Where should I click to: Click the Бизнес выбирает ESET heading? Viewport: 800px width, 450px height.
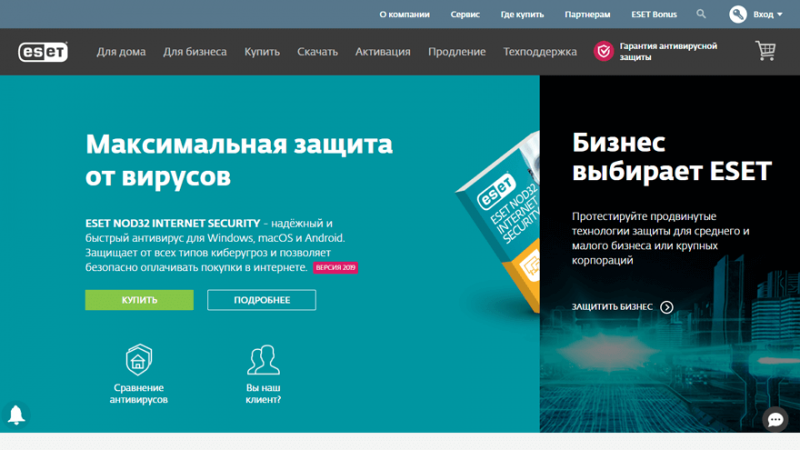tap(671, 157)
